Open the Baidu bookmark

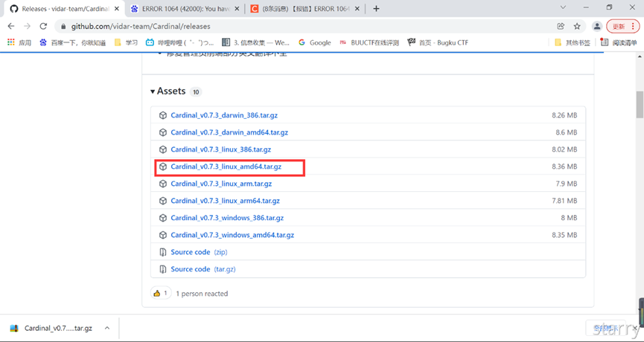point(73,42)
